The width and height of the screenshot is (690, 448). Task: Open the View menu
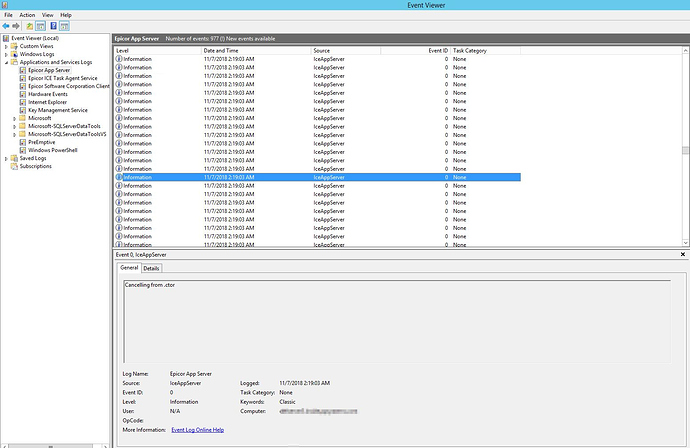pyautogui.click(x=48, y=15)
